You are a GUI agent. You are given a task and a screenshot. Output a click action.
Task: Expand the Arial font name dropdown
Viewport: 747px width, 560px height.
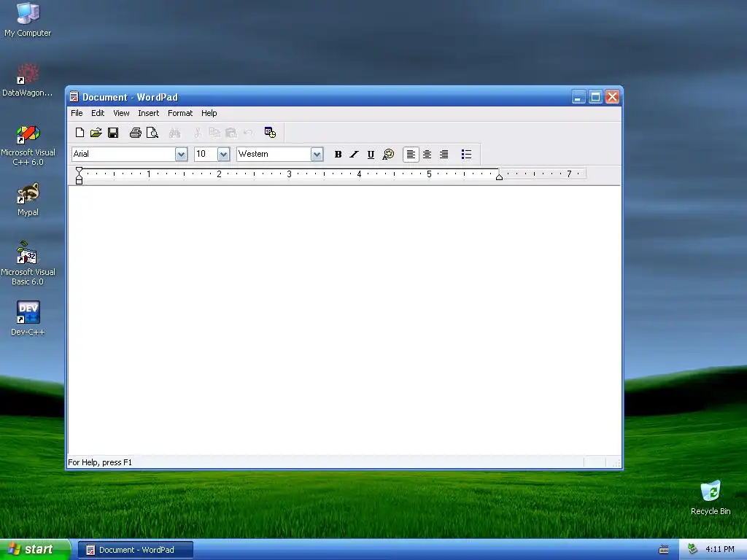click(181, 155)
